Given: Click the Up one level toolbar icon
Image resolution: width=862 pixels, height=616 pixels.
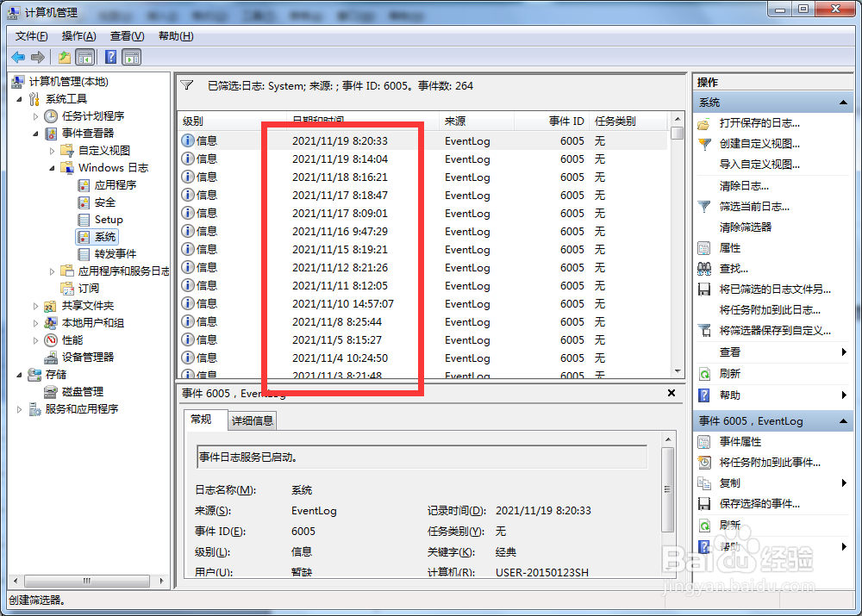Looking at the screenshot, I should 65,57.
